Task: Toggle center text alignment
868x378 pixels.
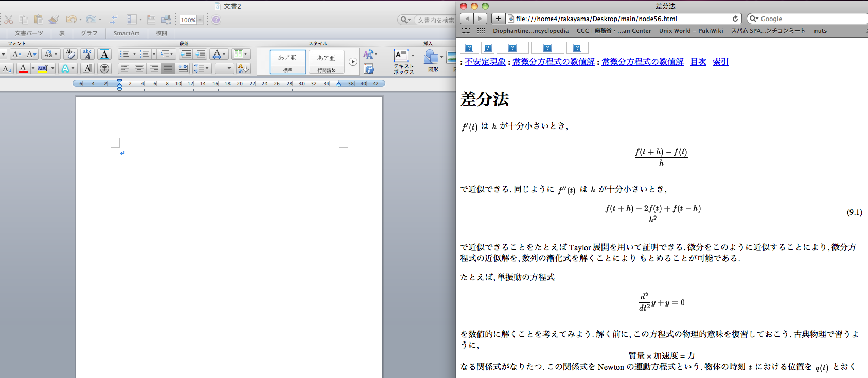Action: (139, 68)
